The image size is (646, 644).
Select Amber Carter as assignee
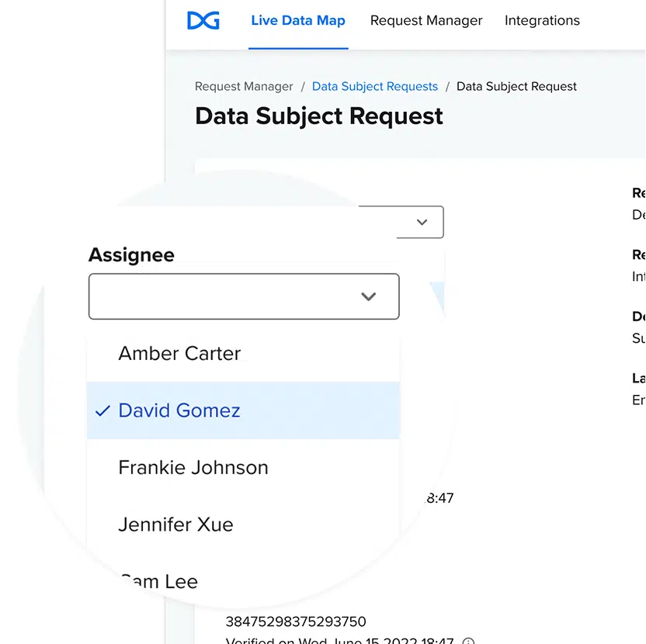pyautogui.click(x=179, y=354)
